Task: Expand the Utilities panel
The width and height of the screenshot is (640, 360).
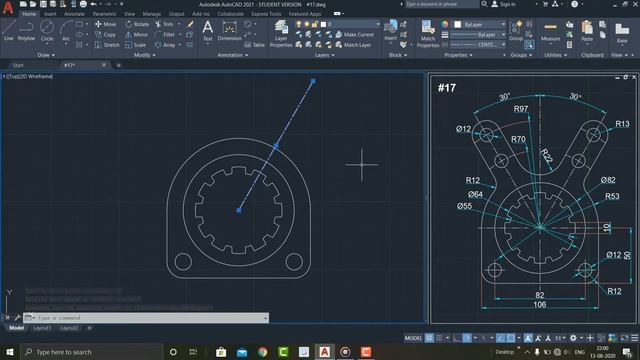Action: (555, 55)
